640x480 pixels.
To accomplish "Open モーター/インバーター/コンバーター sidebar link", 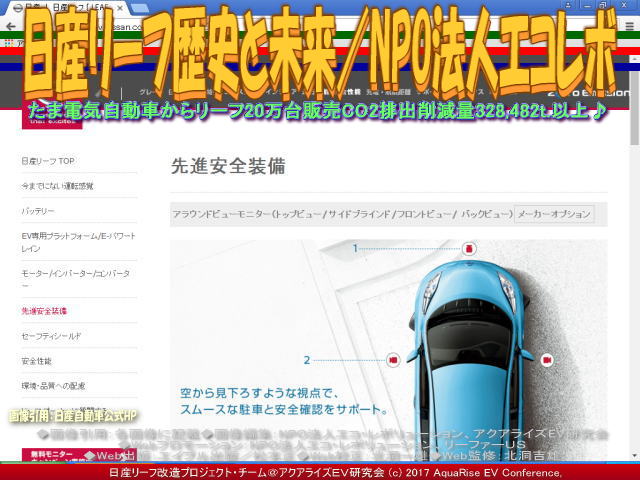I will click(x=76, y=279).
